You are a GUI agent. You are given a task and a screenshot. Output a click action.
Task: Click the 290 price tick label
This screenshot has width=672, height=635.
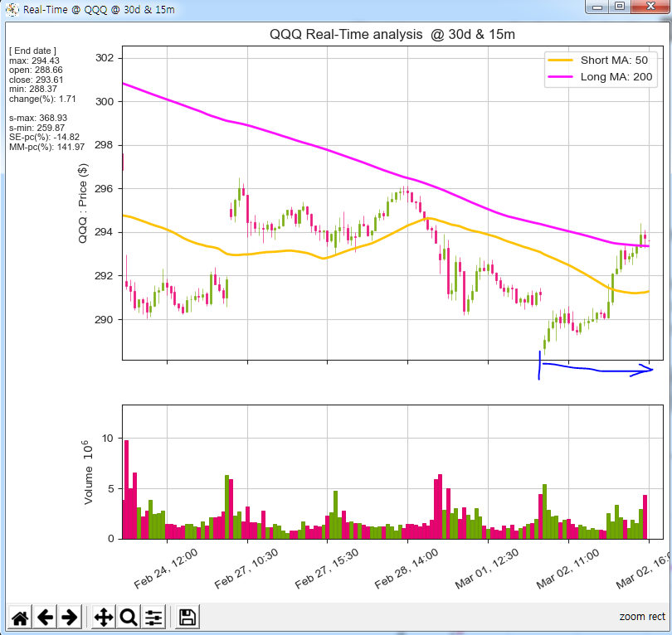(105, 319)
